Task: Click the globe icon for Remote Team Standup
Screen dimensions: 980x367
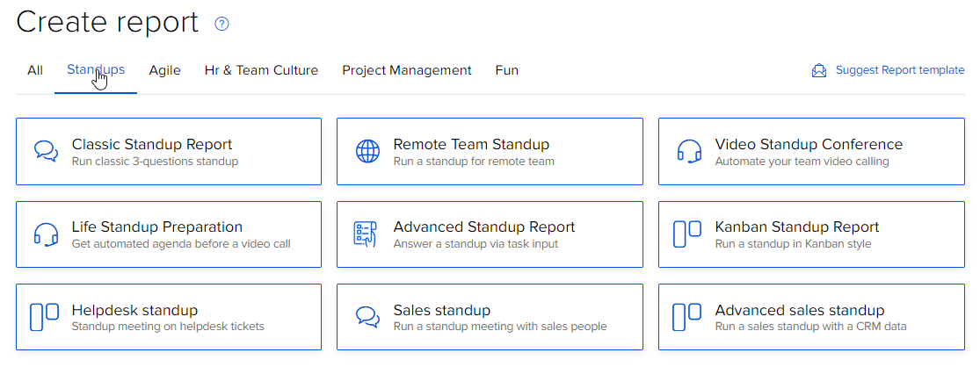Action: tap(367, 151)
